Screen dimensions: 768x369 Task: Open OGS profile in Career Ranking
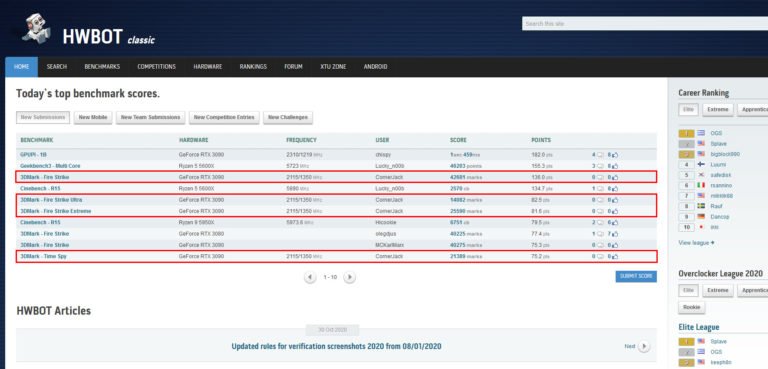[716, 133]
